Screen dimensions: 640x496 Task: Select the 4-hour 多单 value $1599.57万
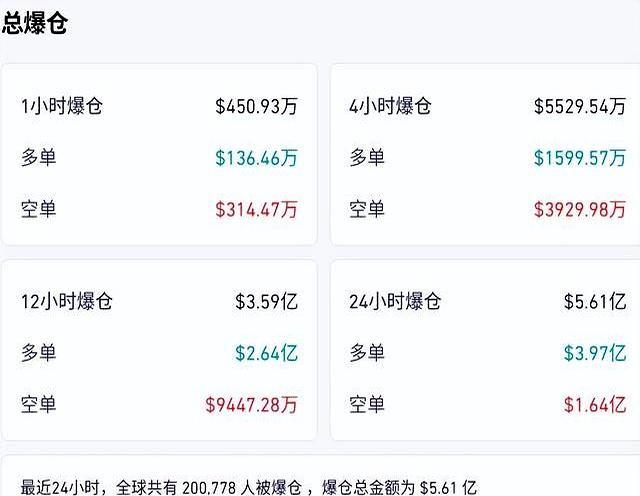580,158
